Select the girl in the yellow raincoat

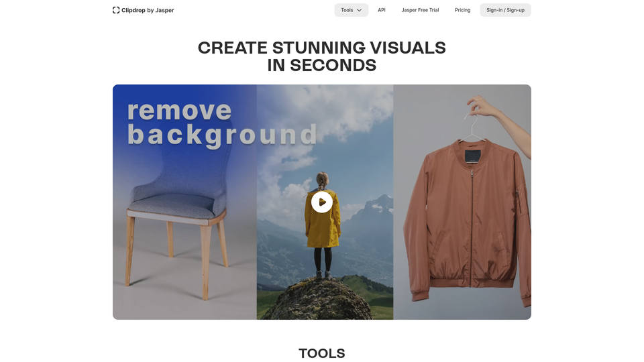pyautogui.click(x=323, y=225)
